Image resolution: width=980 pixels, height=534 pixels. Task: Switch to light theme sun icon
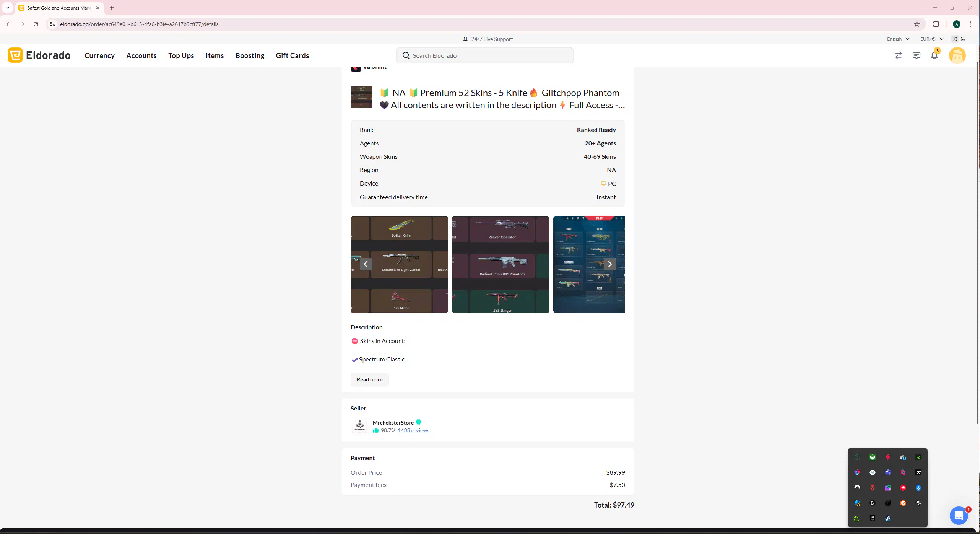pyautogui.click(x=955, y=39)
